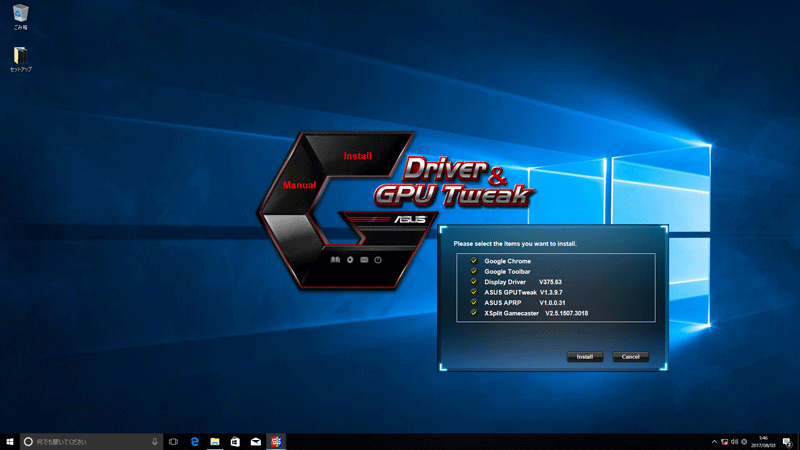Click the Install button in the dialog
The height and width of the screenshot is (450, 800).
pos(585,357)
